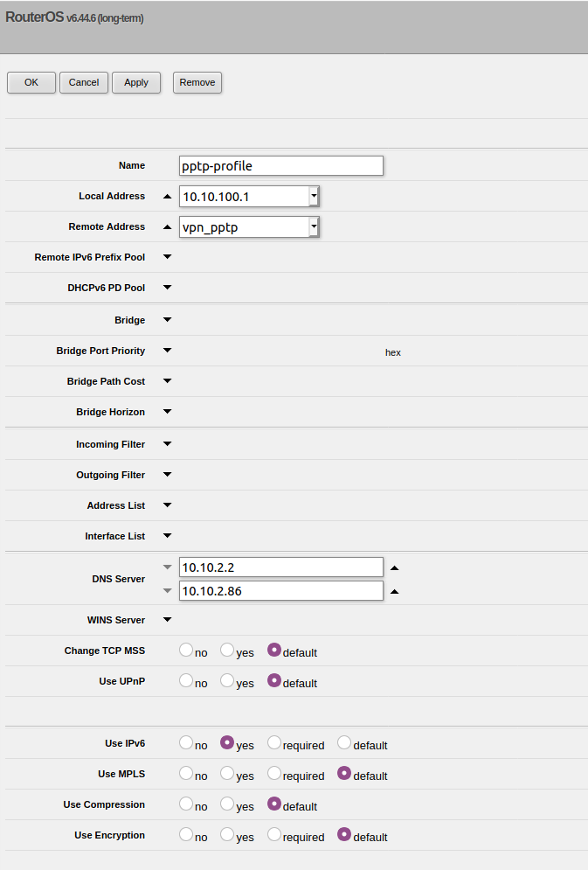The image size is (588, 870).
Task: Collapse the Local Address field arrow
Action: click(x=168, y=197)
